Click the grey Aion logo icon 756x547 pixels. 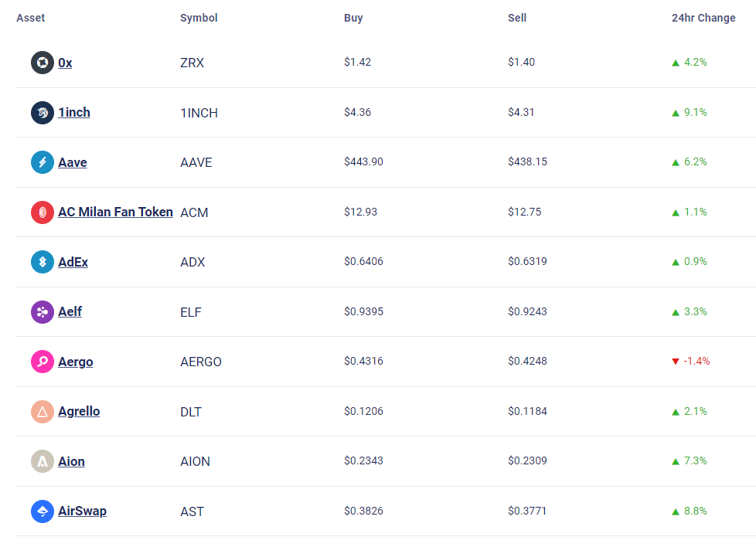coord(43,461)
